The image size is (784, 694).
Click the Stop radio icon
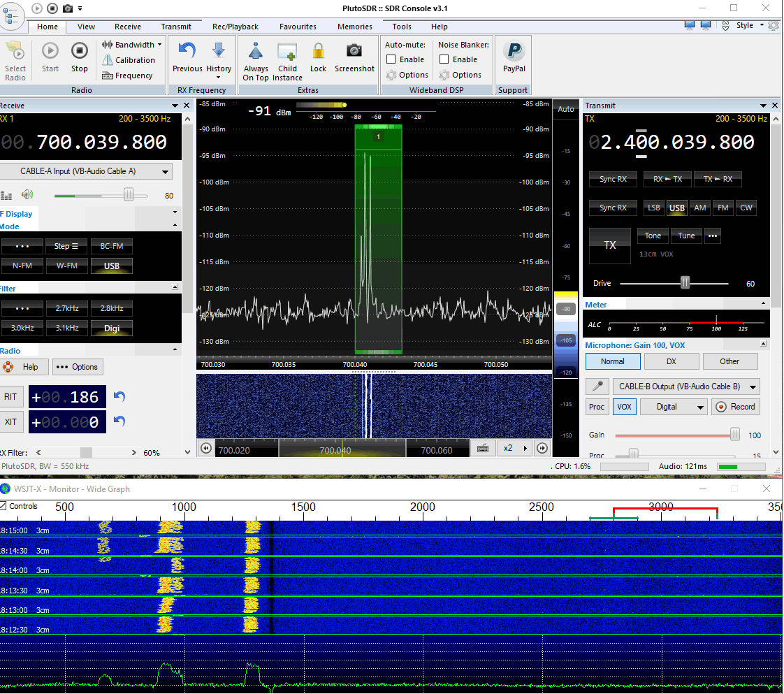[x=80, y=51]
